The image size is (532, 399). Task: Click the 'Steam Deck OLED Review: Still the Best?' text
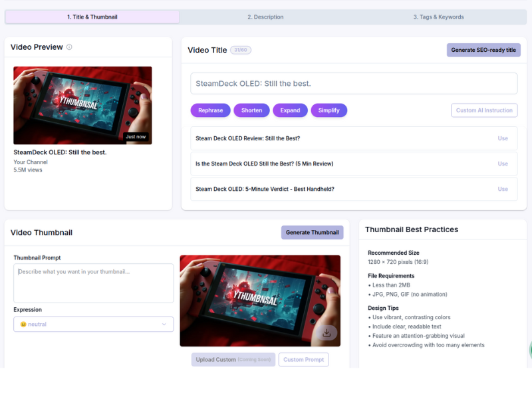[247, 138]
